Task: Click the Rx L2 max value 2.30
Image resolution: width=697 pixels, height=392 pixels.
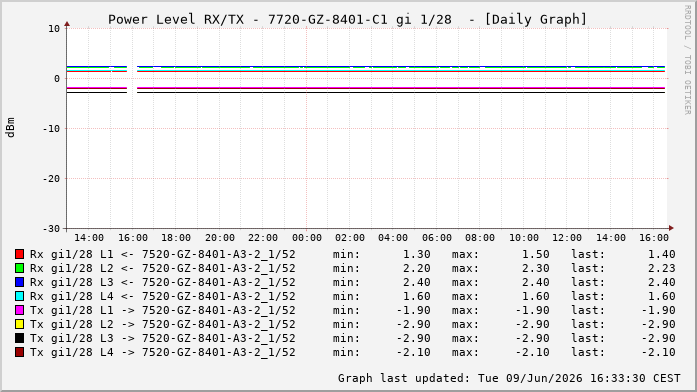Action: tap(536, 268)
